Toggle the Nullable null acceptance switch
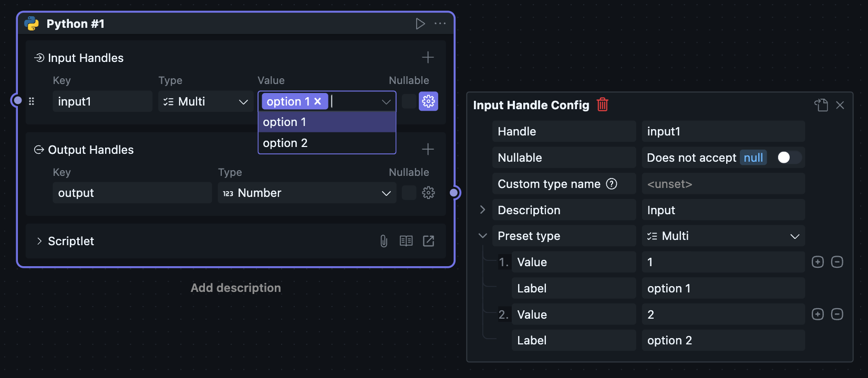This screenshot has width=868, height=378. [788, 157]
